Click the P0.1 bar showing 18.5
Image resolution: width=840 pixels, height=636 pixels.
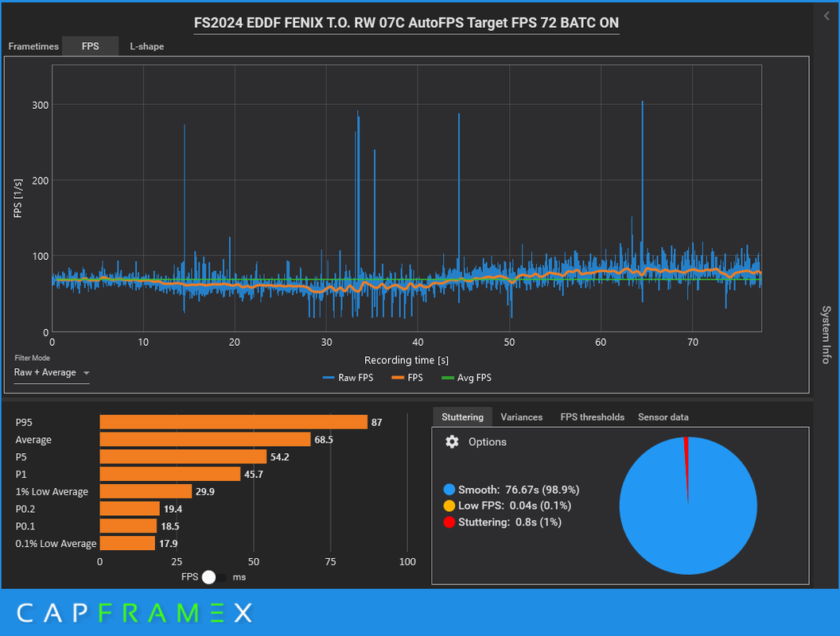[129, 525]
